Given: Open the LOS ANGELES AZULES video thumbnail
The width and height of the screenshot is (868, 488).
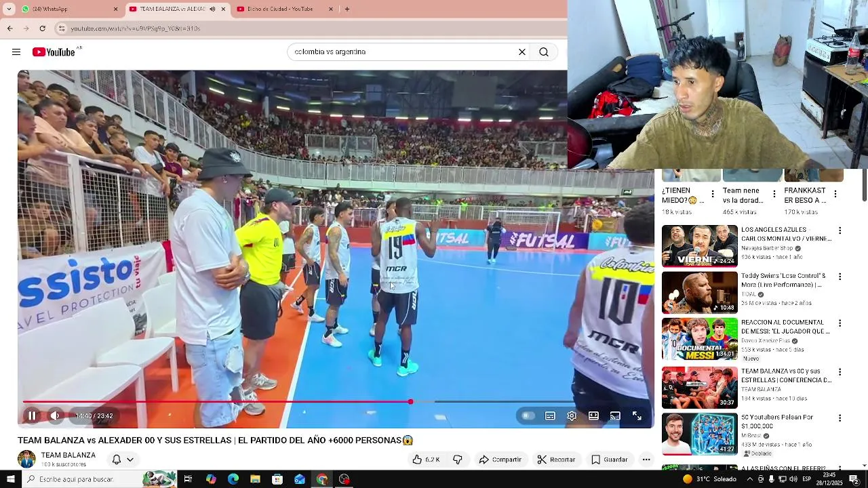Looking at the screenshot, I should 699,245.
